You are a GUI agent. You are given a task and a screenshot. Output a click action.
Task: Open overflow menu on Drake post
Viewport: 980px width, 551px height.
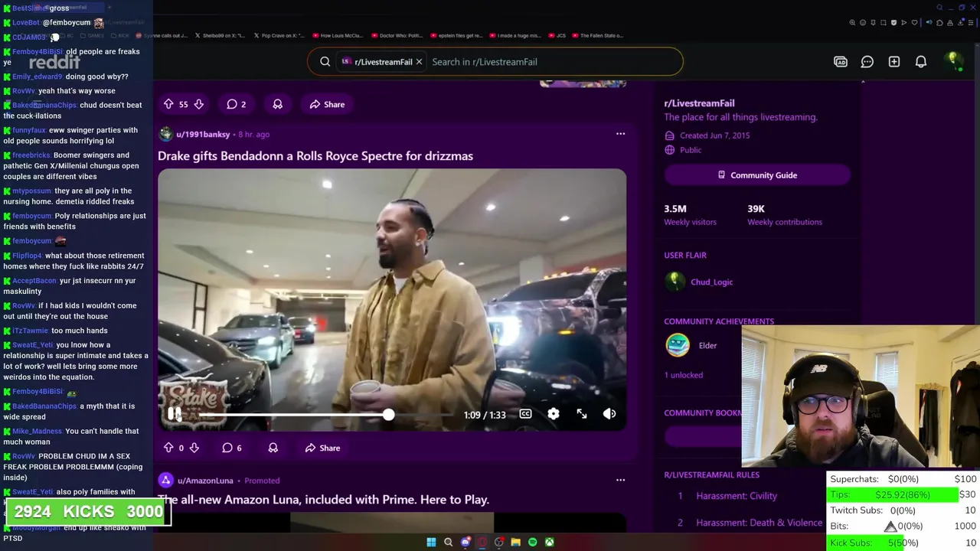click(620, 134)
